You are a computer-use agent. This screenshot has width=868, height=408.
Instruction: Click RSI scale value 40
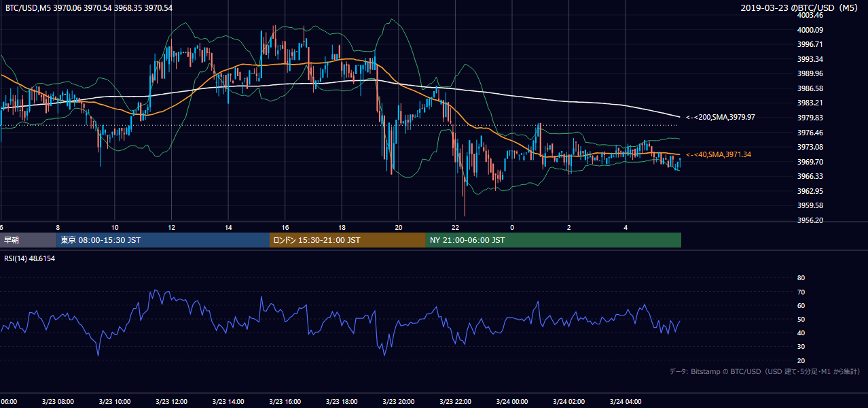(801, 333)
